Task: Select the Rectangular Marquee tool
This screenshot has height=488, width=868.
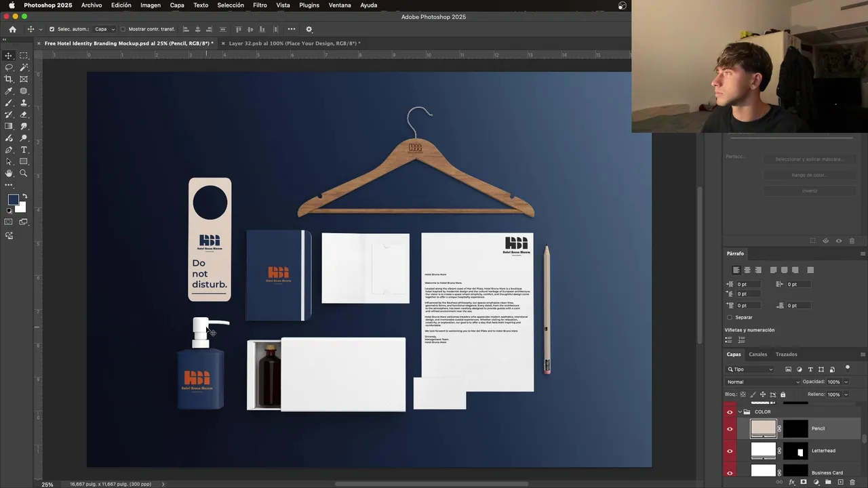Action: pos(24,56)
